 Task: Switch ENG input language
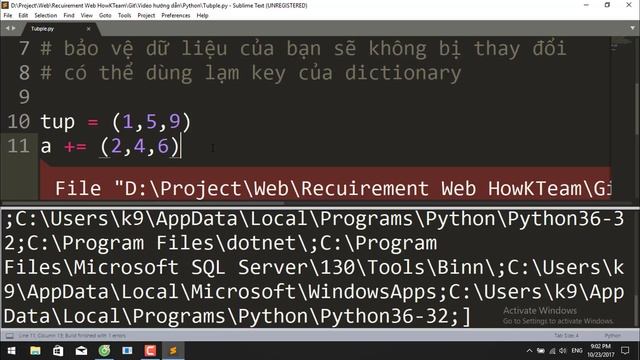coord(577,351)
